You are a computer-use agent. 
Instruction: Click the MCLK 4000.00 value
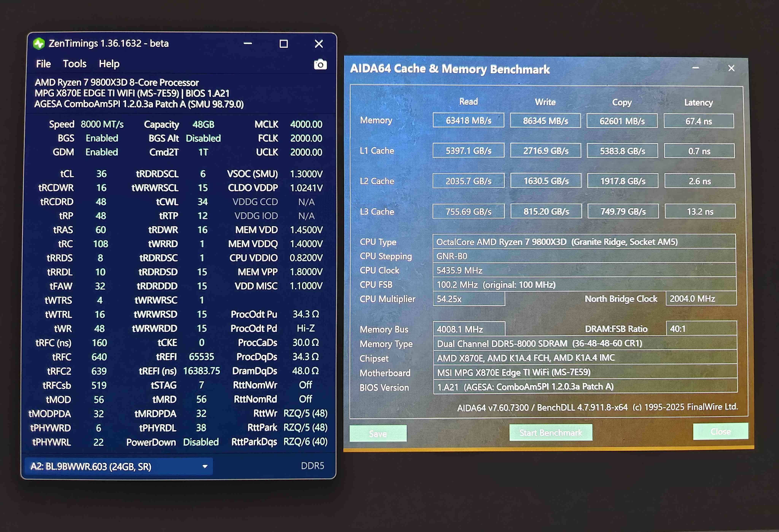click(306, 124)
